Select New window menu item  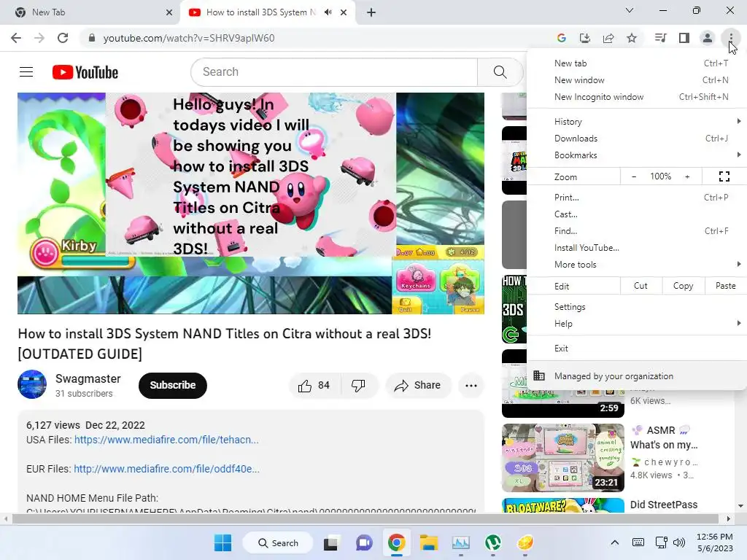(637, 80)
